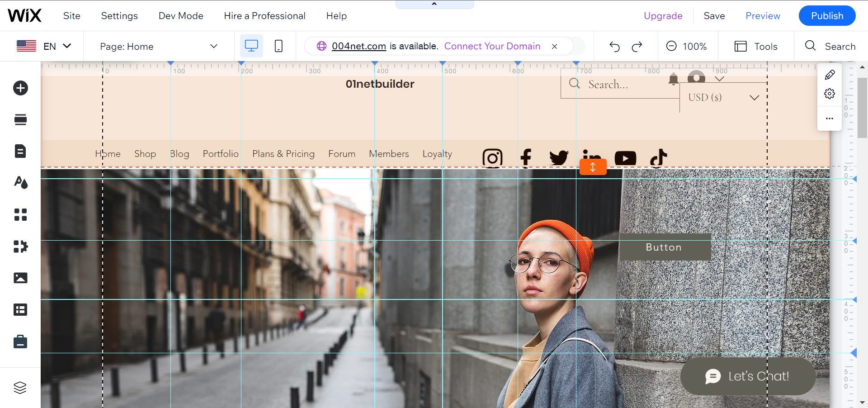The height and width of the screenshot is (408, 868).
Task: Click the pencil edit icon on right
Action: 830,75
